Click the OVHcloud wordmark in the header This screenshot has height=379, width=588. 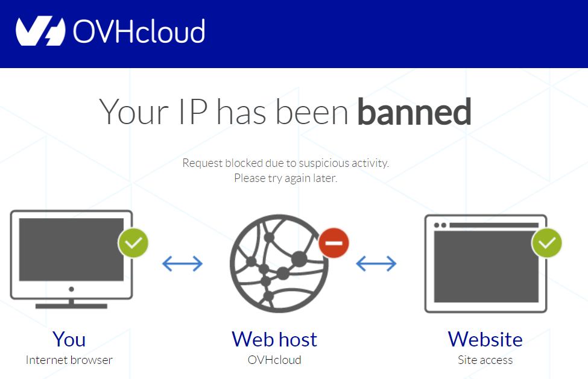139,31
